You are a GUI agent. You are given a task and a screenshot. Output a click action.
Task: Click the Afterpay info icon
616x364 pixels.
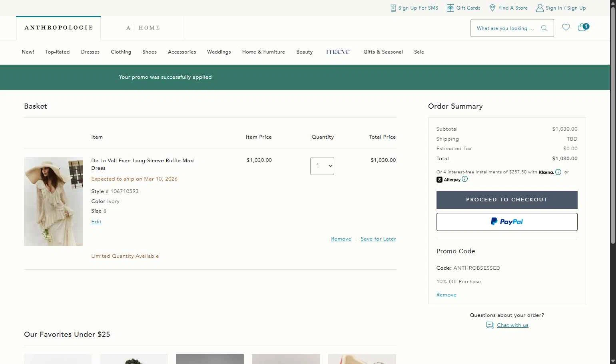pyautogui.click(x=464, y=179)
